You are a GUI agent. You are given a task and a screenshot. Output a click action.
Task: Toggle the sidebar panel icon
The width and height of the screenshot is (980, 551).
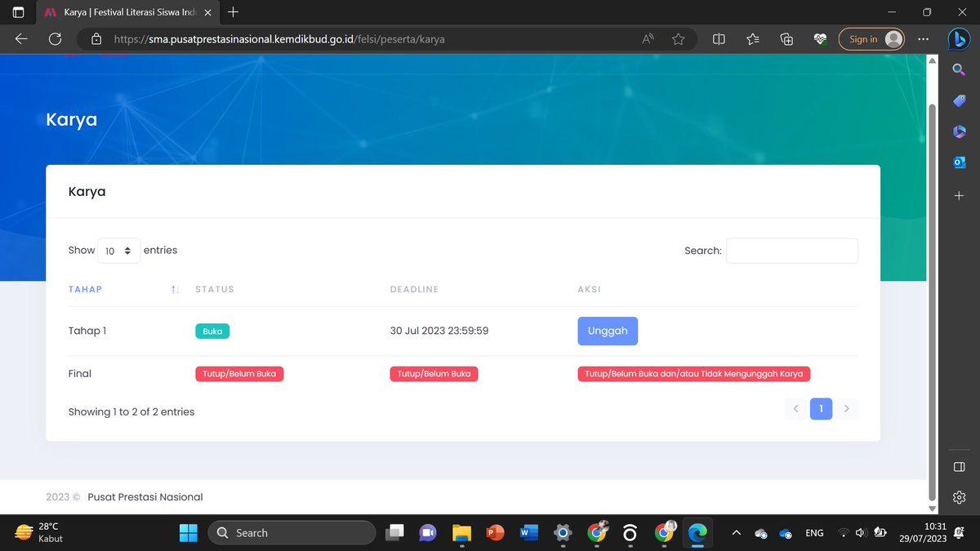click(959, 466)
